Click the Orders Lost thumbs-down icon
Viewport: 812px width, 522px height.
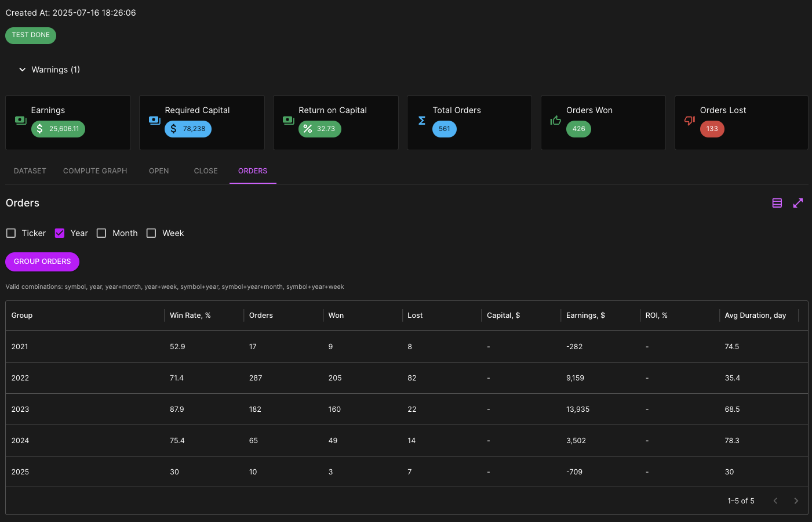tap(690, 120)
